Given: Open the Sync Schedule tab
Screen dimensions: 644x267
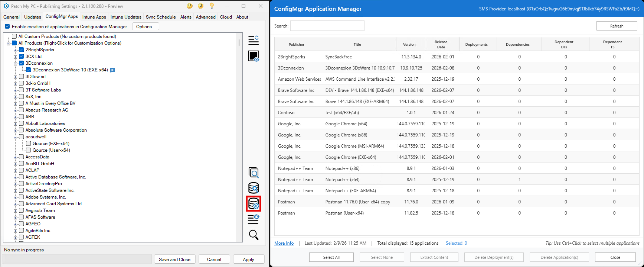Looking at the screenshot, I should pyautogui.click(x=161, y=17).
